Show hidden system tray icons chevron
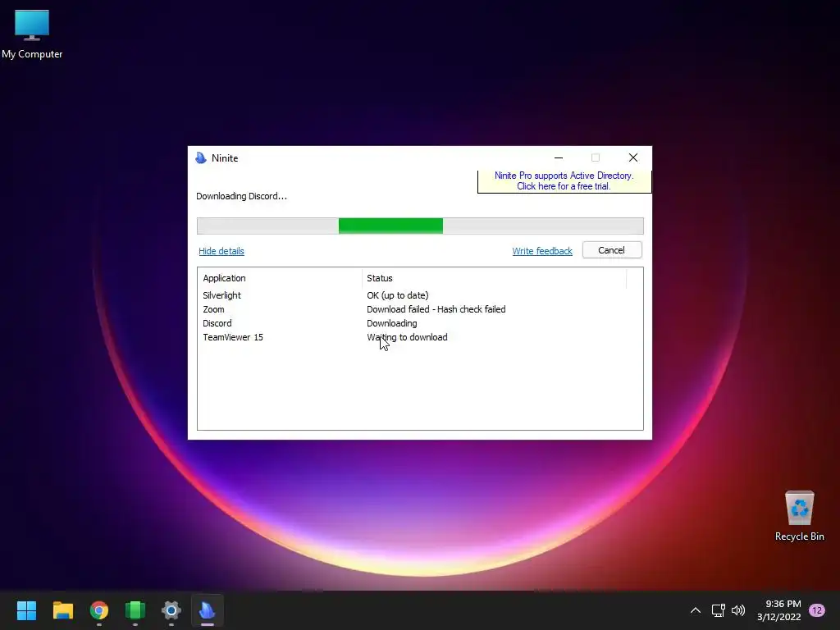The width and height of the screenshot is (840, 630). tap(696, 610)
